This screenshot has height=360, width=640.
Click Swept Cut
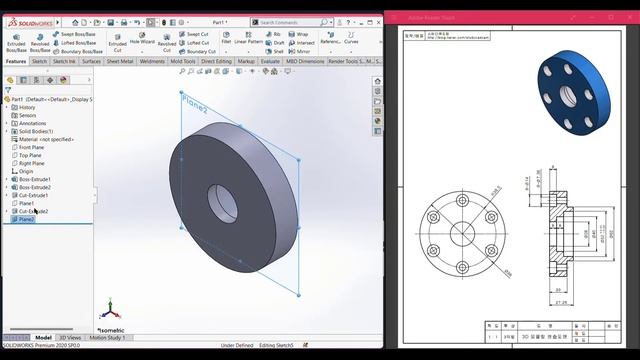click(194, 34)
